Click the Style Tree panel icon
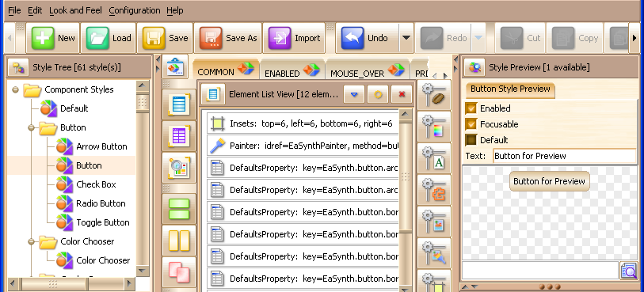 pos(18,68)
